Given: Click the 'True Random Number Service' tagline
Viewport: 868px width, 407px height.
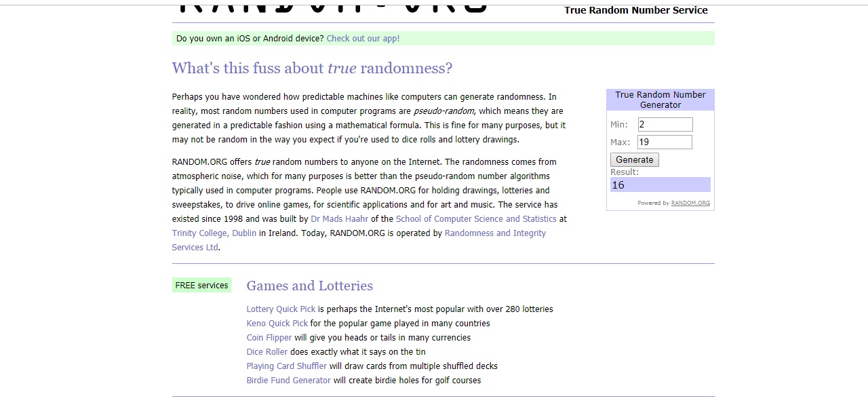Looking at the screenshot, I should tap(636, 10).
